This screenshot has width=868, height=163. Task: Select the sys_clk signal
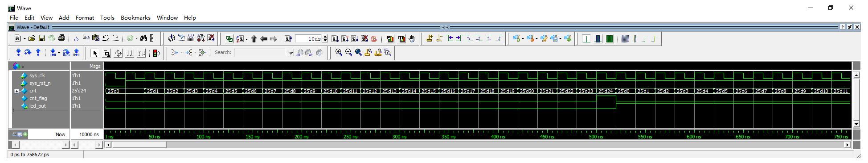37,75
